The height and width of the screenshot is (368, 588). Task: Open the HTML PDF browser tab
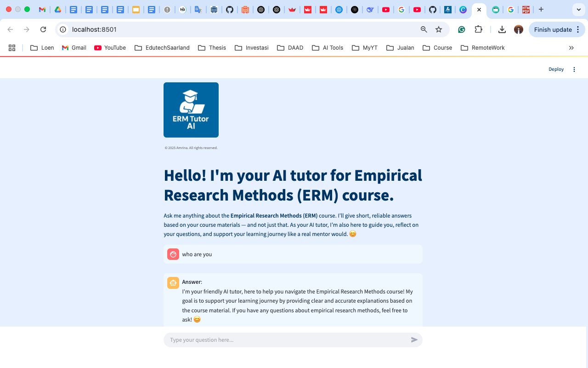[x=526, y=9]
